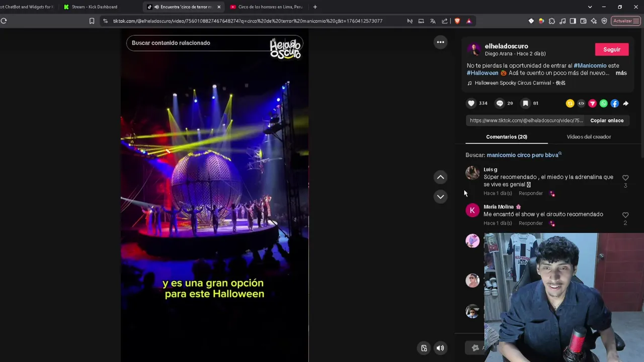The width and height of the screenshot is (644, 362).
Task: Bookmark this page in the address bar
Action: click(x=92, y=21)
